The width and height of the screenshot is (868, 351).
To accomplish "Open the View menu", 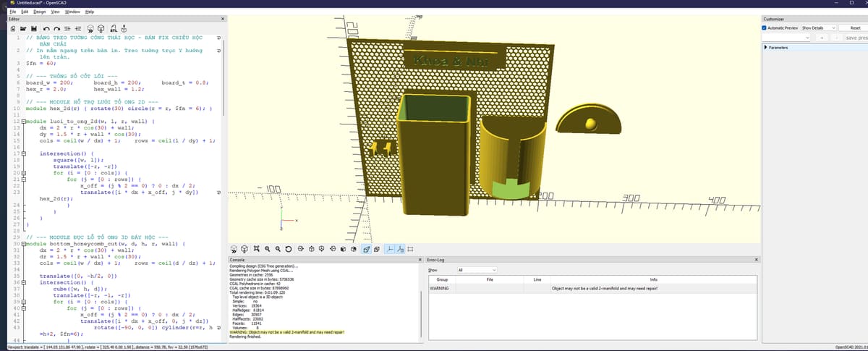I will pyautogui.click(x=56, y=12).
